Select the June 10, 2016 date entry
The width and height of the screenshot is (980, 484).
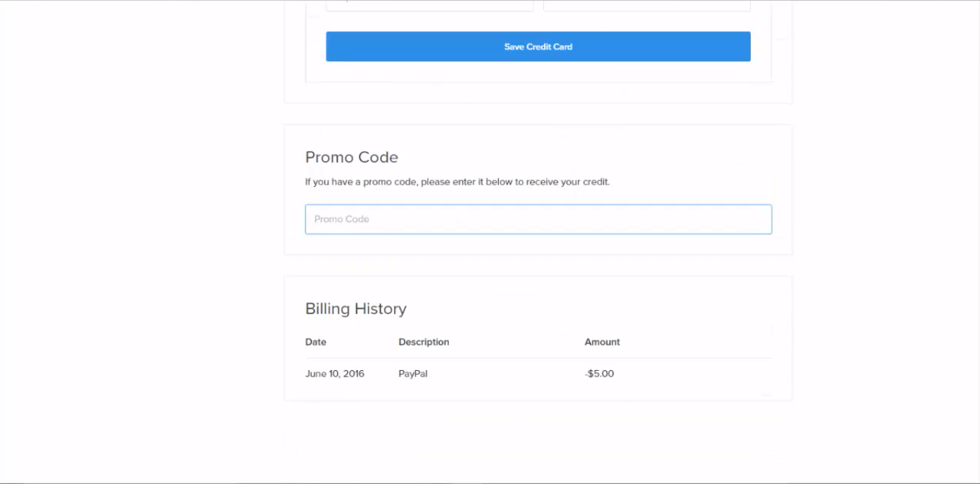click(334, 374)
